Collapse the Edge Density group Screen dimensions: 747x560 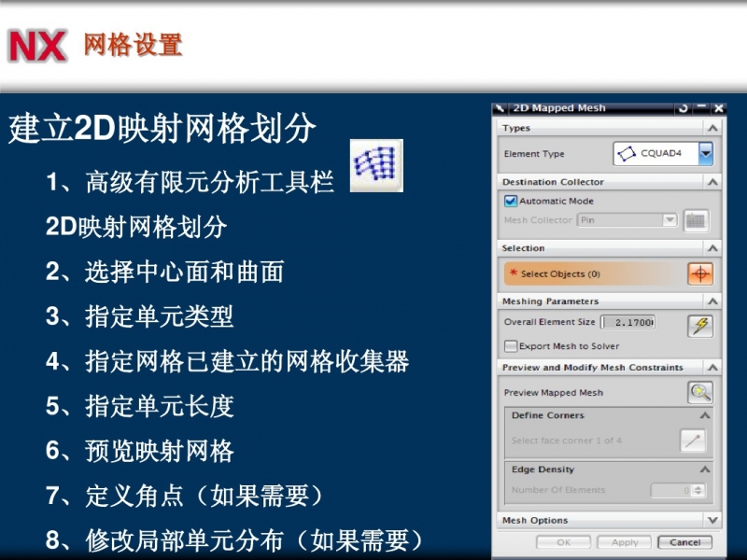point(704,469)
